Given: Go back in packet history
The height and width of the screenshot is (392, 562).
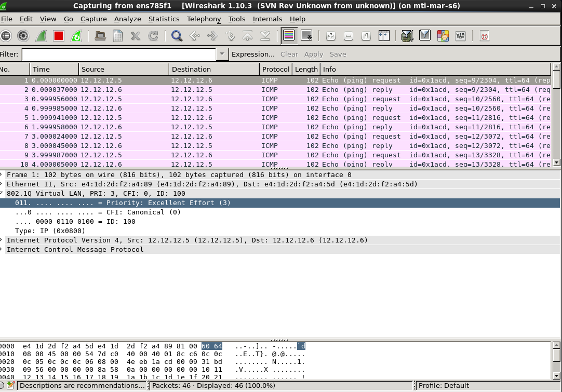Looking at the screenshot, I should 194,36.
